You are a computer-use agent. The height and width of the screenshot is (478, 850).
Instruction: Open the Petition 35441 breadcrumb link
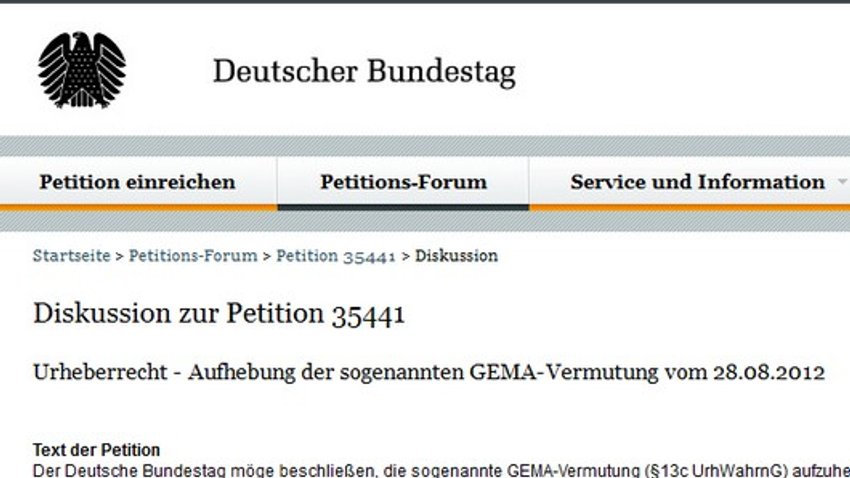pos(336,255)
